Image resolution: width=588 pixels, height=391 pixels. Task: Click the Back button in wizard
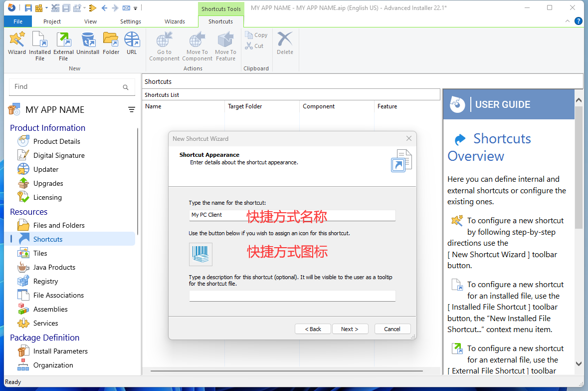click(313, 329)
